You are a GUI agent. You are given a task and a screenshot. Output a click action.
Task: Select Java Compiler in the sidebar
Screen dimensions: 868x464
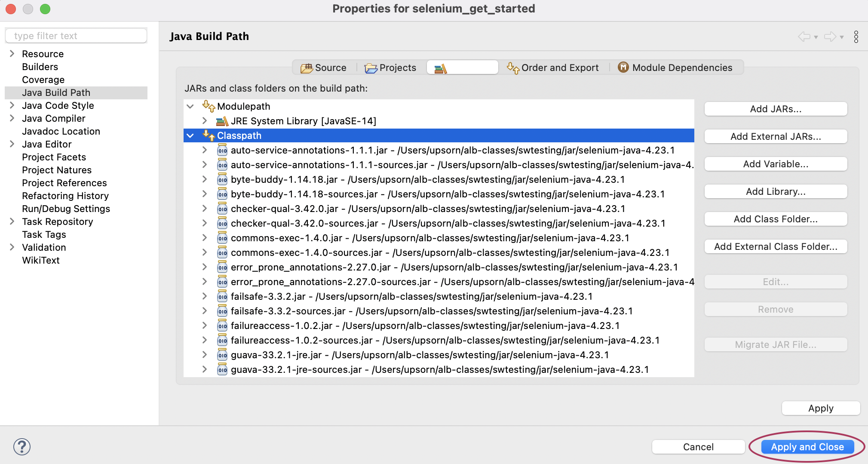(x=53, y=118)
